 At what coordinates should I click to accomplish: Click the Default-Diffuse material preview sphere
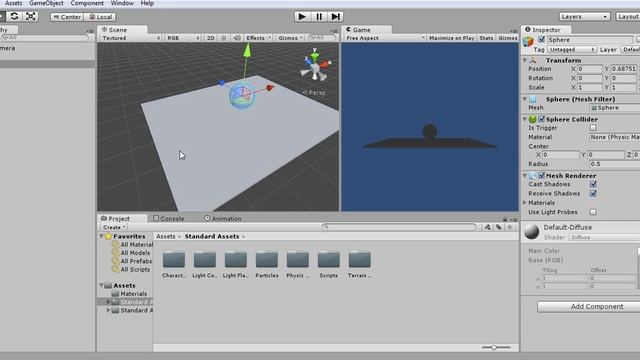[x=531, y=231]
